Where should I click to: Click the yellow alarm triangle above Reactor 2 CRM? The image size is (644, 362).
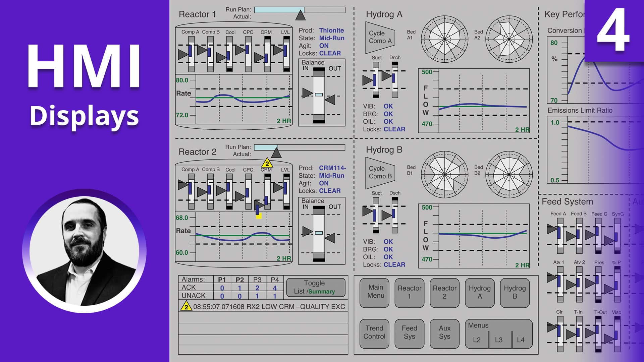point(267,164)
